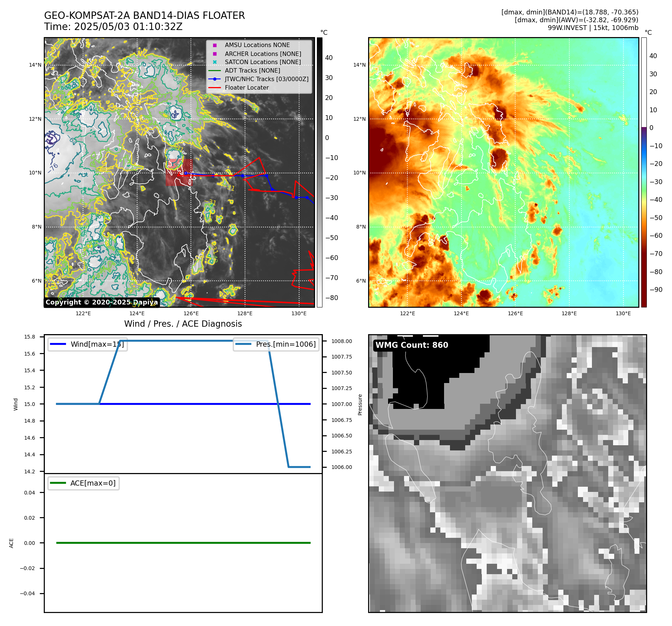Viewport: 672px width, 626px height.
Task: Click the red shaded square on the infrared map
Action: (x=179, y=173)
